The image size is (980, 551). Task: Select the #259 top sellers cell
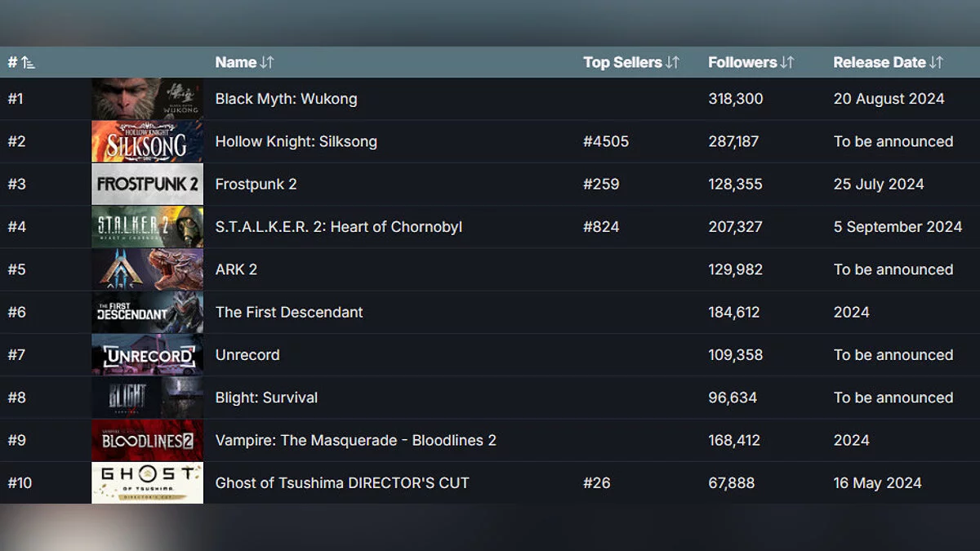pos(601,184)
